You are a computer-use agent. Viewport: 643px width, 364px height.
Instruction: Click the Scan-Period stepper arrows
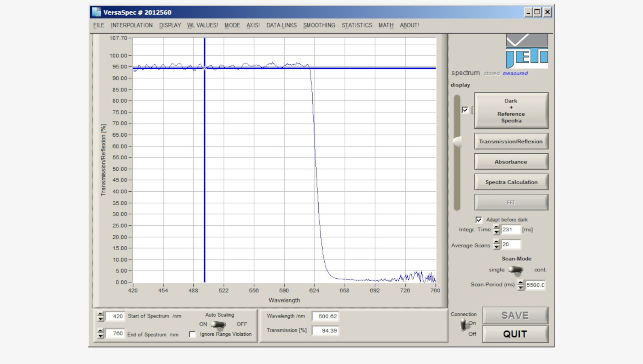coord(520,285)
